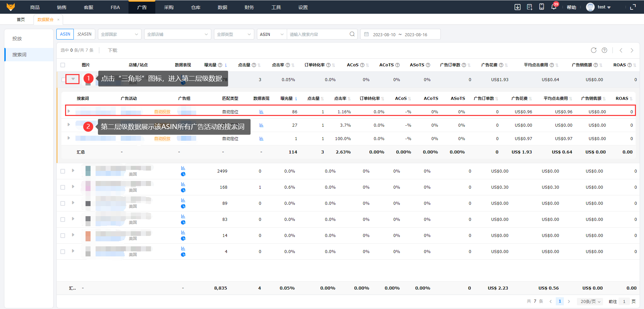Select 投放 in the left sidebar
The image size is (644, 309).
point(17,39)
